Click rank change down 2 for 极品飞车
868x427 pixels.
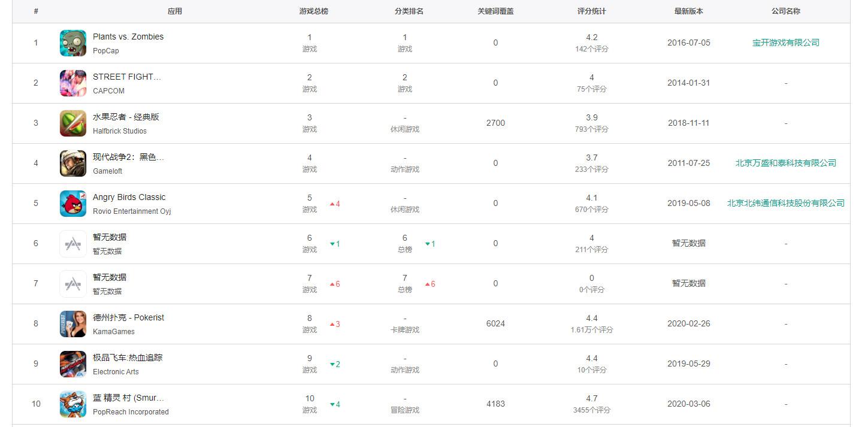point(335,364)
